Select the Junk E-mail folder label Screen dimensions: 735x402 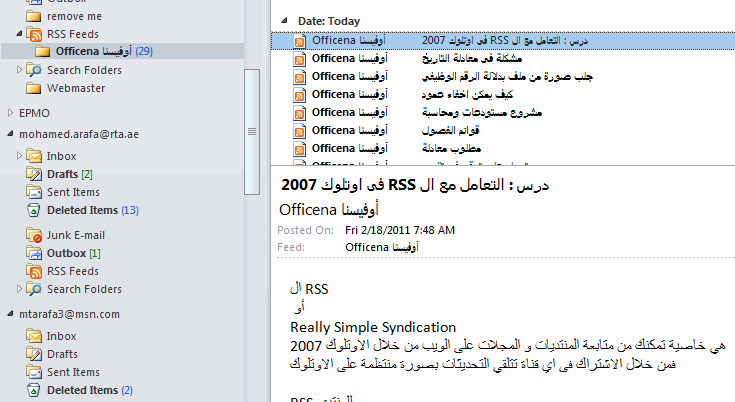pos(76,235)
